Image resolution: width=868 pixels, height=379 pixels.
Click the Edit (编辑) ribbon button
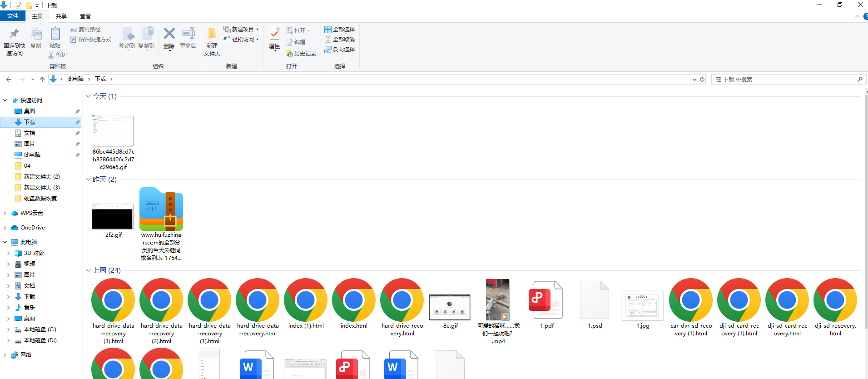pos(296,42)
